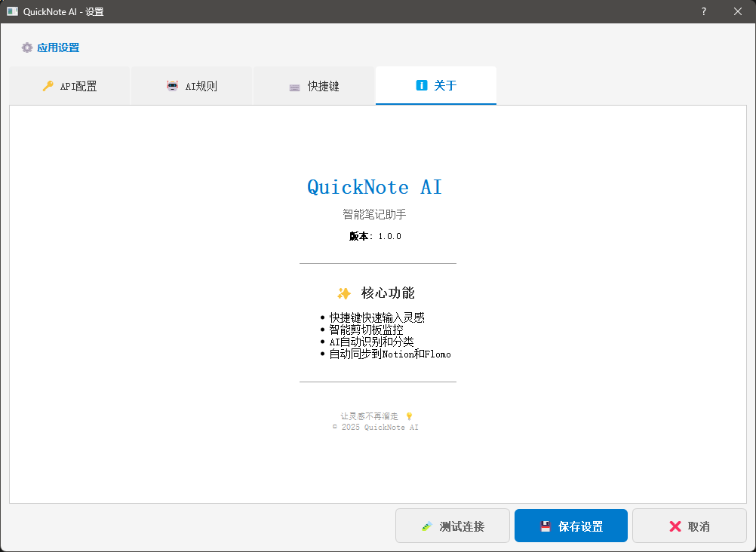This screenshot has height=552, width=756.
Task: Click the lightbulb icon after 让灵感不再溜走
Action: tap(409, 416)
